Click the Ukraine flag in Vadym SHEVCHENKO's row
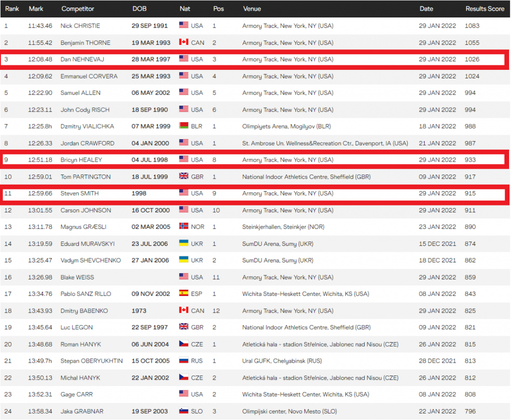The width and height of the screenshot is (511, 420). coord(184,260)
